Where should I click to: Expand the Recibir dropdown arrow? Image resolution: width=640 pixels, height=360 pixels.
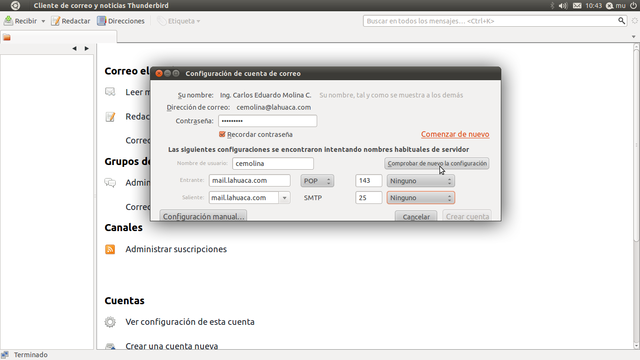(x=43, y=21)
